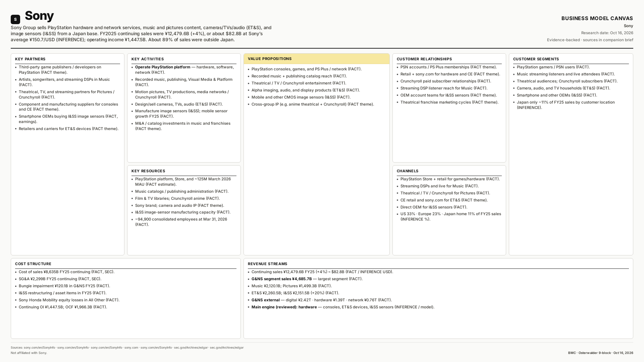Select the highlighted VALUE PROPOSITIONS header
Screen dimensions: 644x362
(x=316, y=59)
